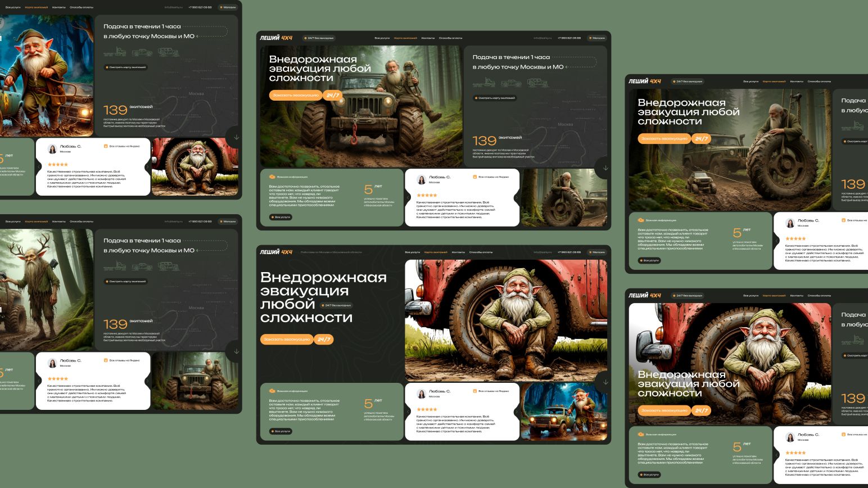This screenshot has width=868, height=488.
Task: Open Контакты in the jeep hero layout's navigation
Action: point(428,38)
